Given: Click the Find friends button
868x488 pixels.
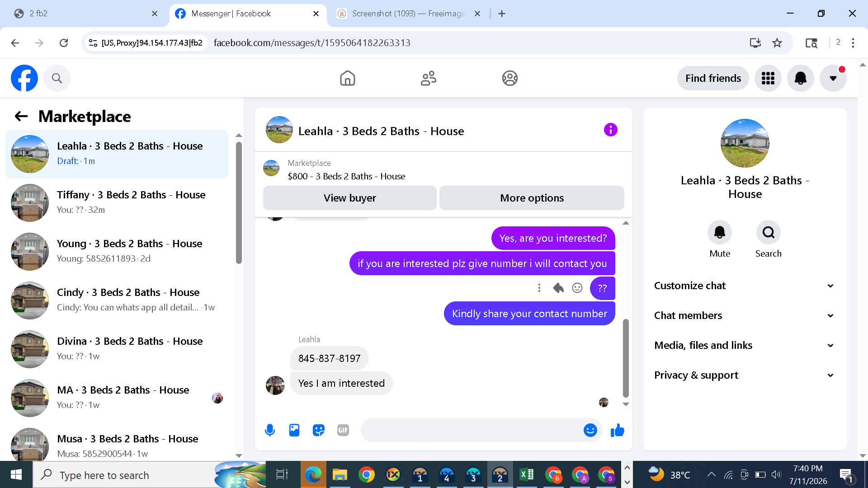Looking at the screenshot, I should tap(713, 78).
